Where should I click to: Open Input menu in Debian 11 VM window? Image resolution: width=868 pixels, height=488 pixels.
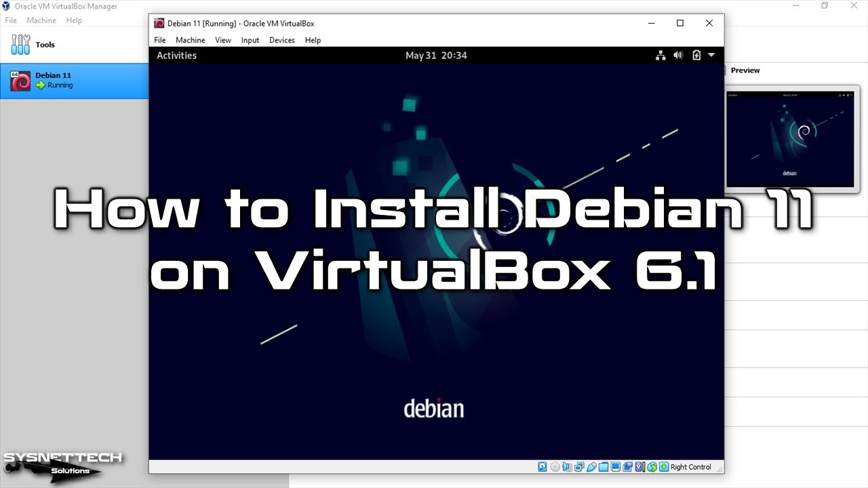[250, 40]
